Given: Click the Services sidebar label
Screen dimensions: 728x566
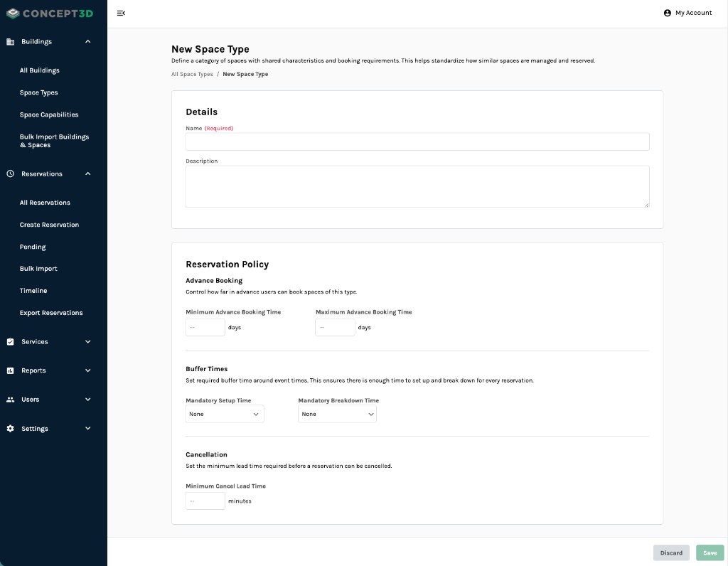Looking at the screenshot, I should pyautogui.click(x=35, y=342).
